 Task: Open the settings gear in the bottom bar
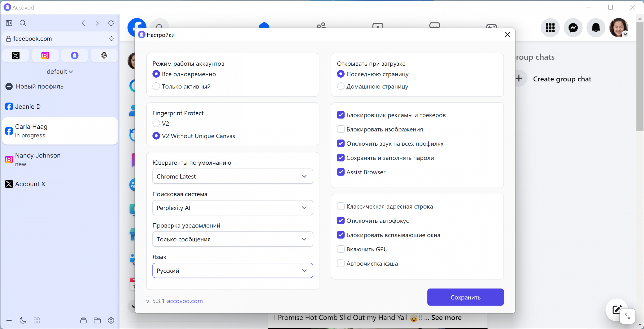point(111,320)
